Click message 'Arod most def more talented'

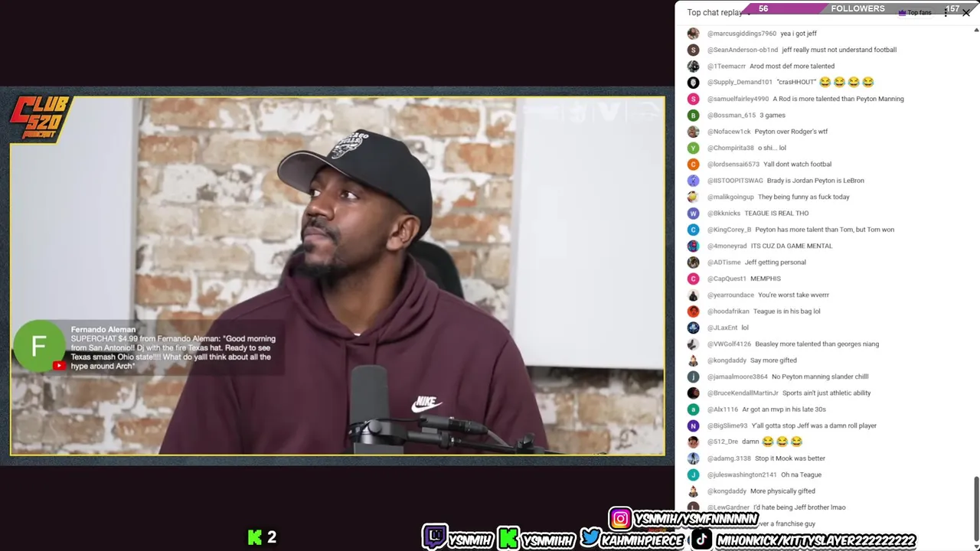792,66
